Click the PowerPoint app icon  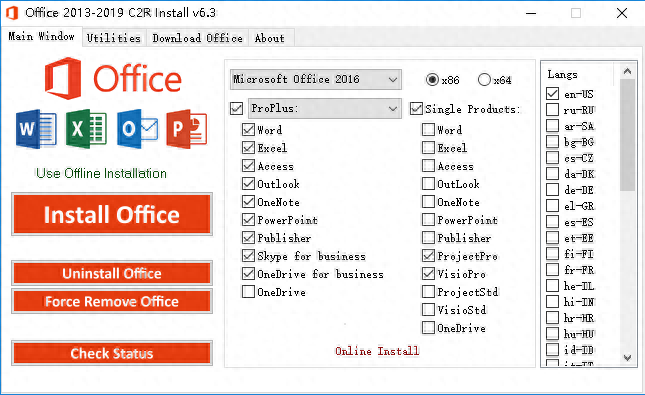point(187,129)
